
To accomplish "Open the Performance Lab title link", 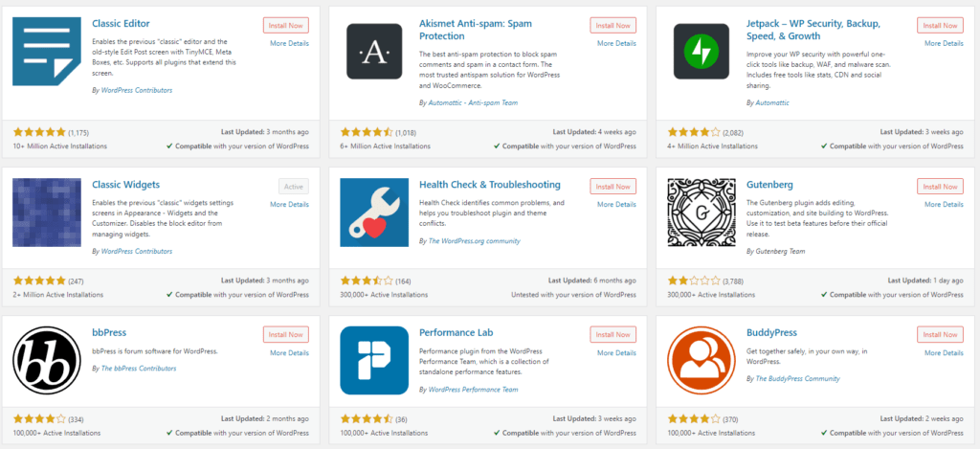I will coord(456,333).
